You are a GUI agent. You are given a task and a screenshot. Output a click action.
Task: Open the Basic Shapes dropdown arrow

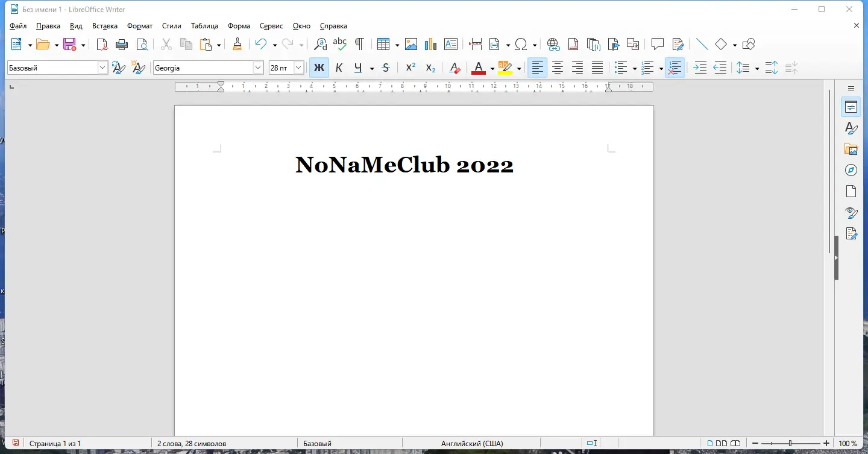pyautogui.click(x=734, y=45)
